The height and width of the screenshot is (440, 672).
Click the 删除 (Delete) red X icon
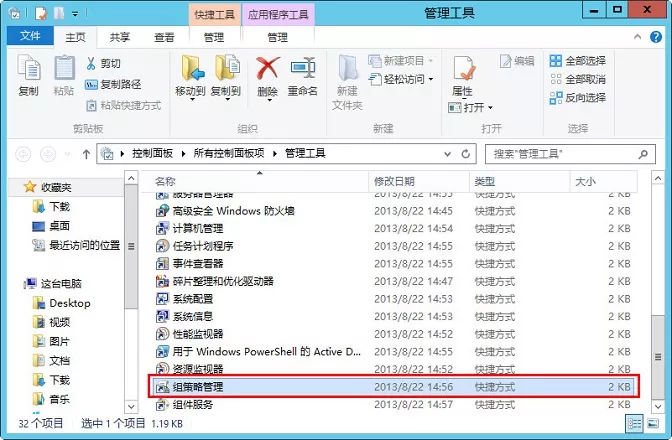[267, 75]
